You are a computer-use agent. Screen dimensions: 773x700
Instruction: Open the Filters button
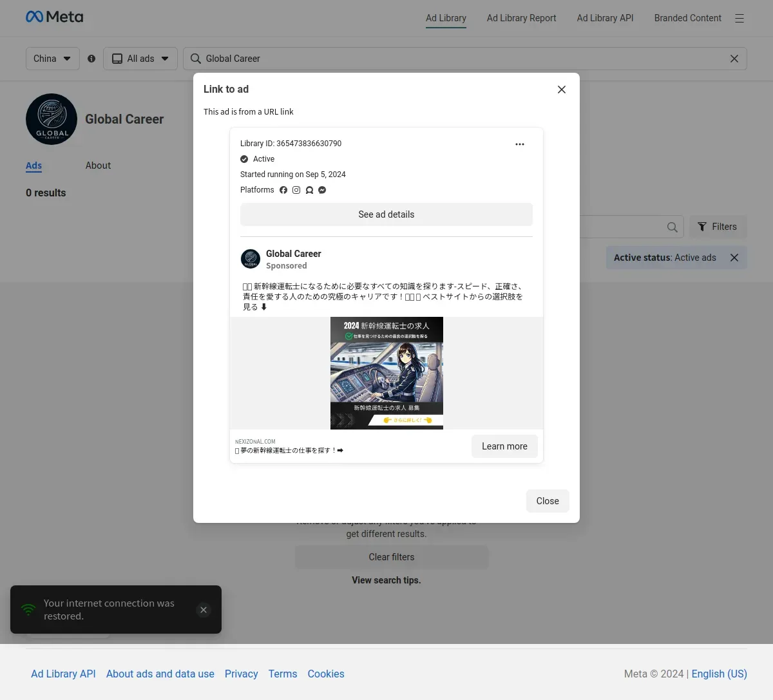point(718,227)
